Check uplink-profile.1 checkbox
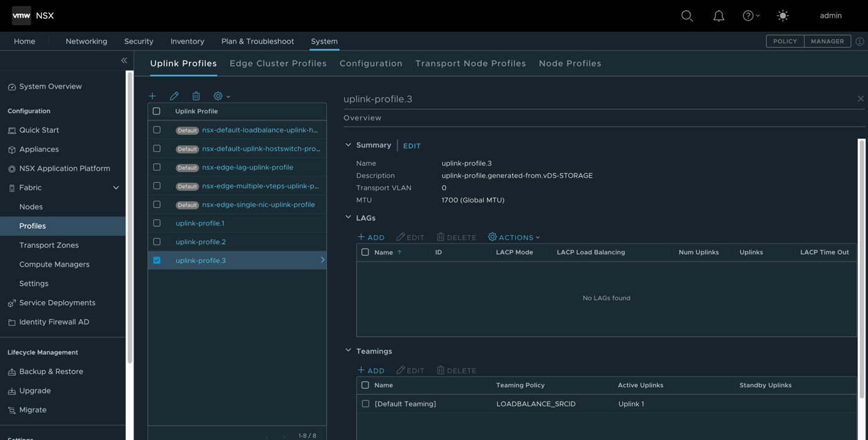This screenshot has height=440, width=868. coord(157,223)
